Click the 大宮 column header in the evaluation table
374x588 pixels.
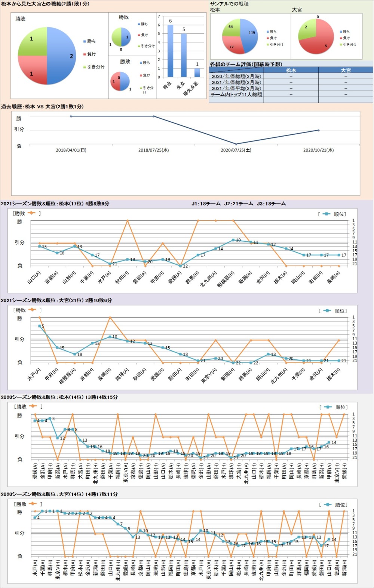(346, 70)
